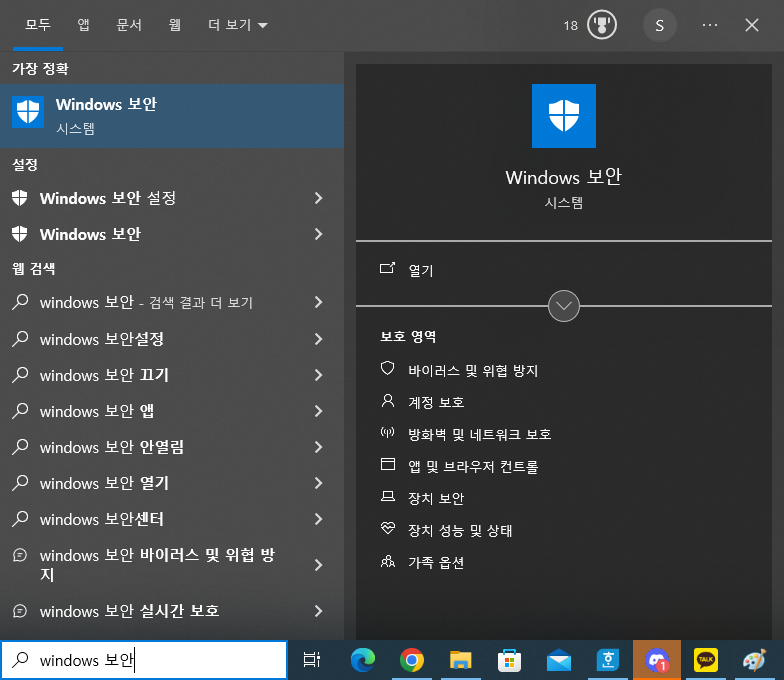Open 계정 보호
This screenshot has height=680, width=784.
pos(436,402)
